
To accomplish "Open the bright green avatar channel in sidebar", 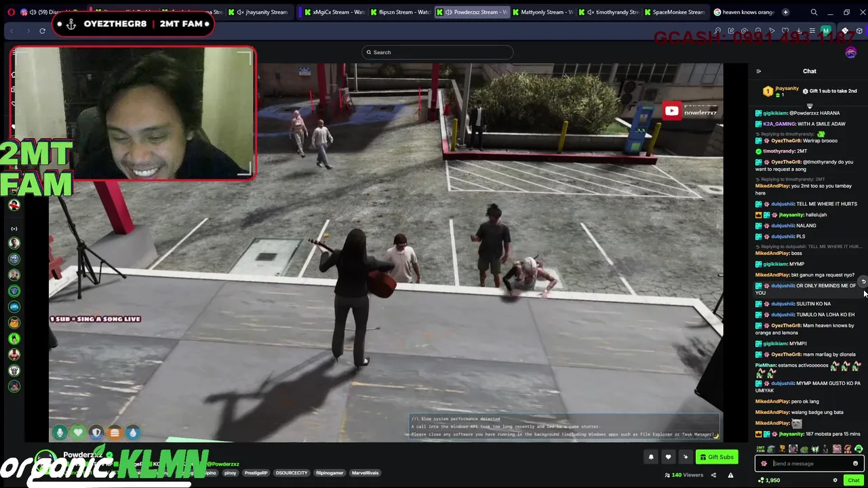I will [x=14, y=339].
